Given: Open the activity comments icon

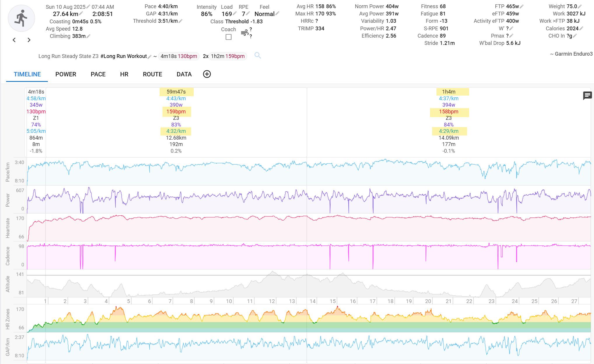Looking at the screenshot, I should coord(587,96).
